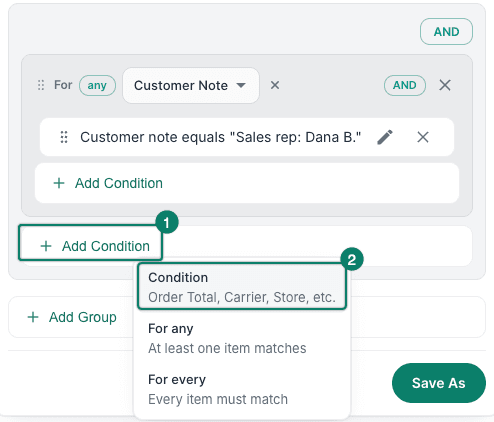Click the Save As button
This screenshot has height=422, width=494.
439,383
